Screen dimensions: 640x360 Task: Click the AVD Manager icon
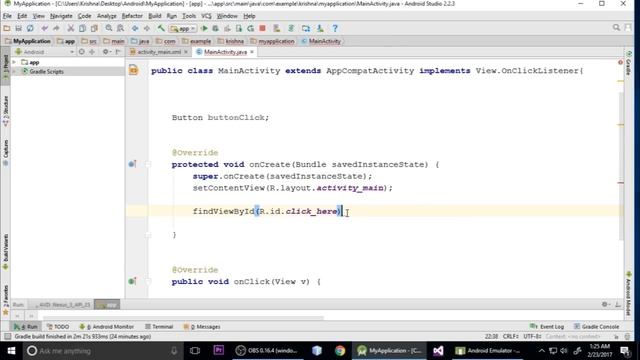tap(306, 28)
